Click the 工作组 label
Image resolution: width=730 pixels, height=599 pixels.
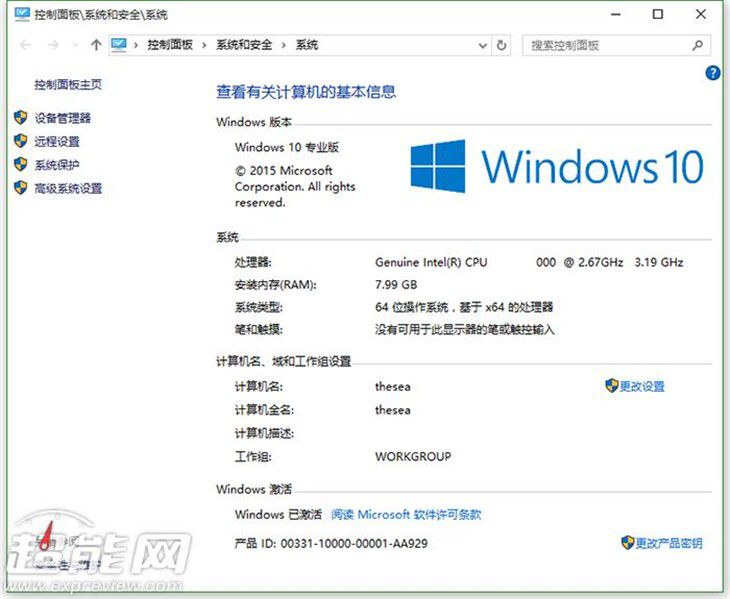[253, 456]
